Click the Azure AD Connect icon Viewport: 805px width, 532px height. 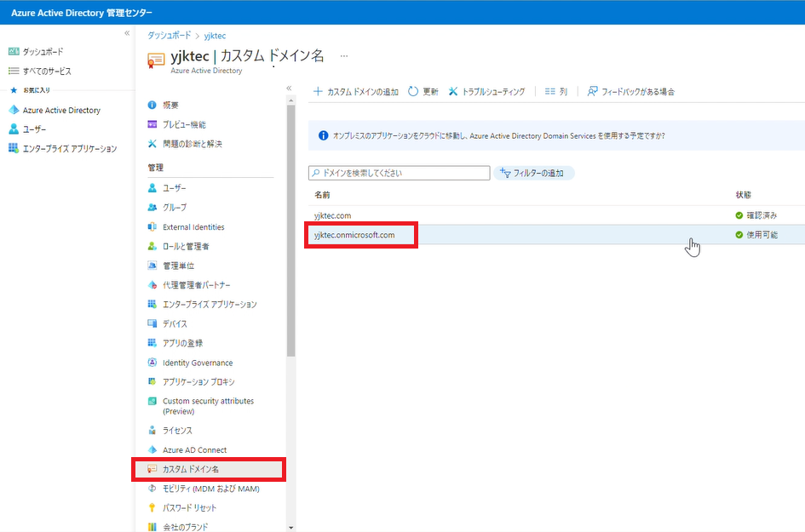[152, 449]
